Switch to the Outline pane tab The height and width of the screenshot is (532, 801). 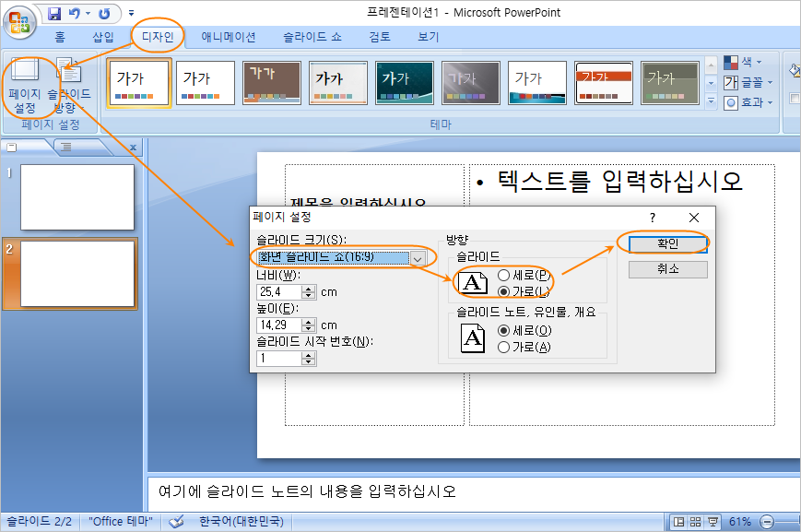pos(65,148)
